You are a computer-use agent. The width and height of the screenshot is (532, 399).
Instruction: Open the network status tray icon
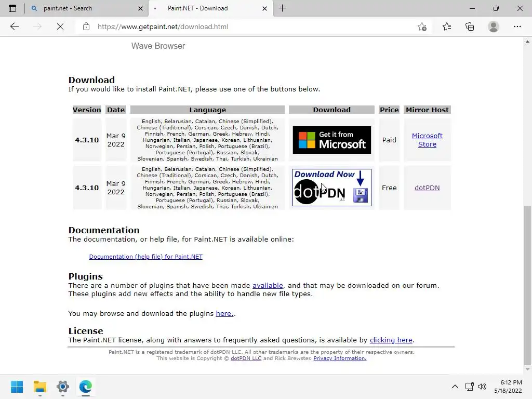pyautogui.click(x=470, y=387)
